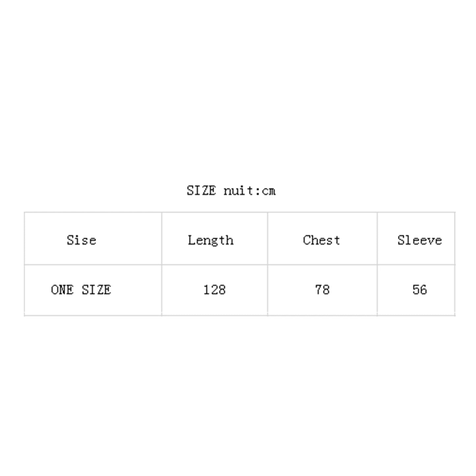476x476 pixels.
Task: Click the row line below the Chest header
Action: [x=322, y=265]
